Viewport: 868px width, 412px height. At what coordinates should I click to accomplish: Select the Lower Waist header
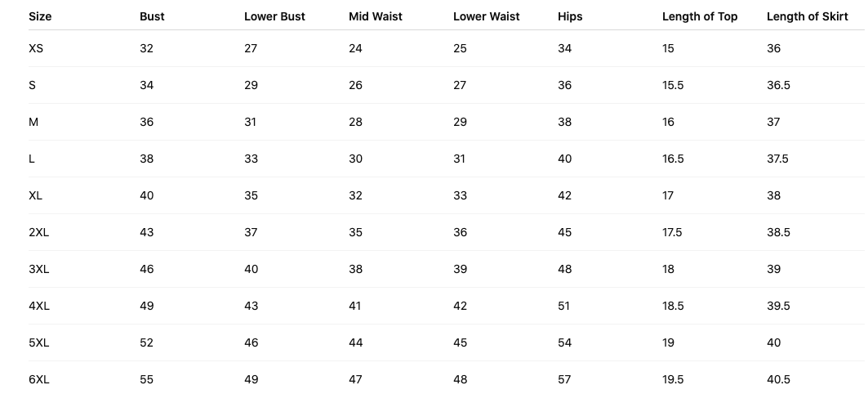pos(486,16)
